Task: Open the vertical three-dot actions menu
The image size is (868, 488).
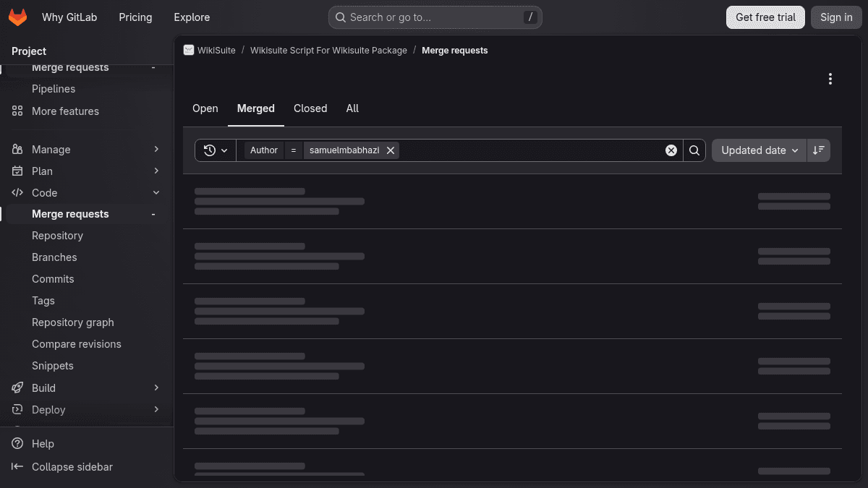Action: click(830, 79)
